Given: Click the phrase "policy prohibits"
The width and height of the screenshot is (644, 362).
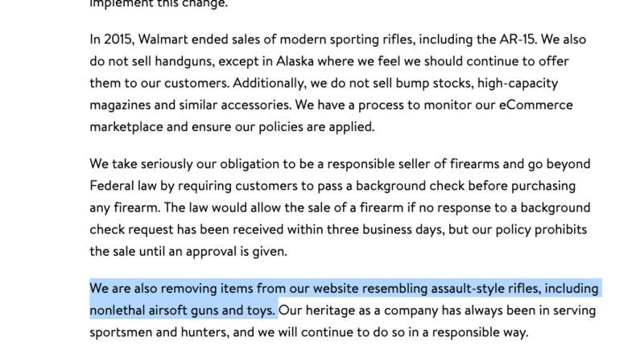Looking at the screenshot, I should click(541, 229).
